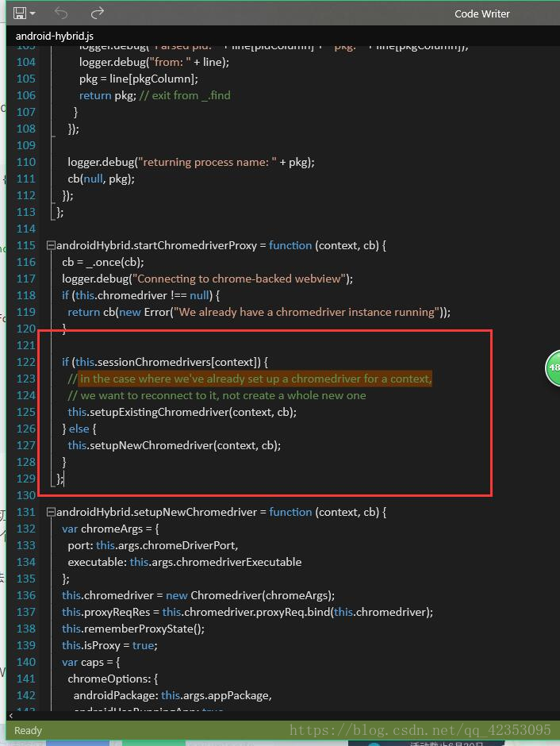560x746 pixels.
Task: Click 'androidPackage: this.args.appPackage,' line
Action: (173, 695)
